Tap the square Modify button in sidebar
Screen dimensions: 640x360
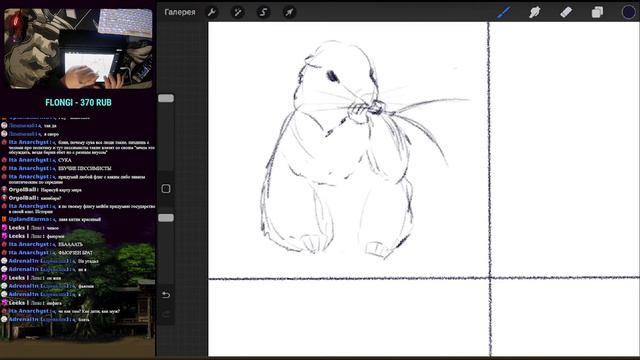pyautogui.click(x=166, y=189)
